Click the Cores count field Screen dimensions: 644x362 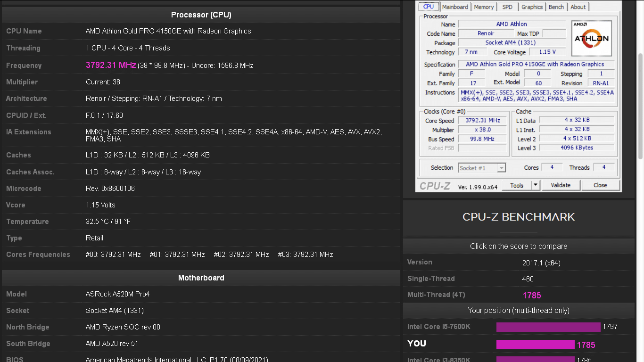tap(552, 167)
